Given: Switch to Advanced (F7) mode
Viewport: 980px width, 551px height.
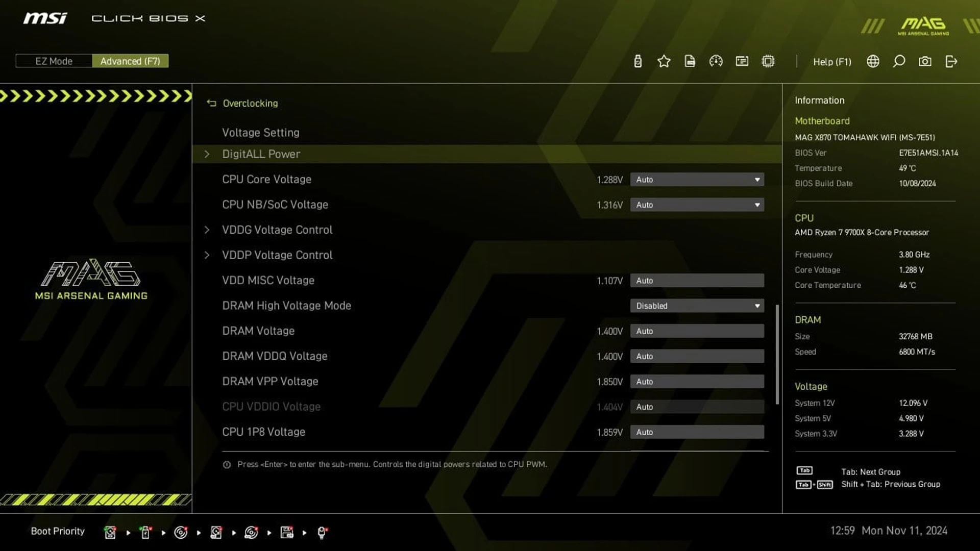Looking at the screenshot, I should tap(130, 61).
